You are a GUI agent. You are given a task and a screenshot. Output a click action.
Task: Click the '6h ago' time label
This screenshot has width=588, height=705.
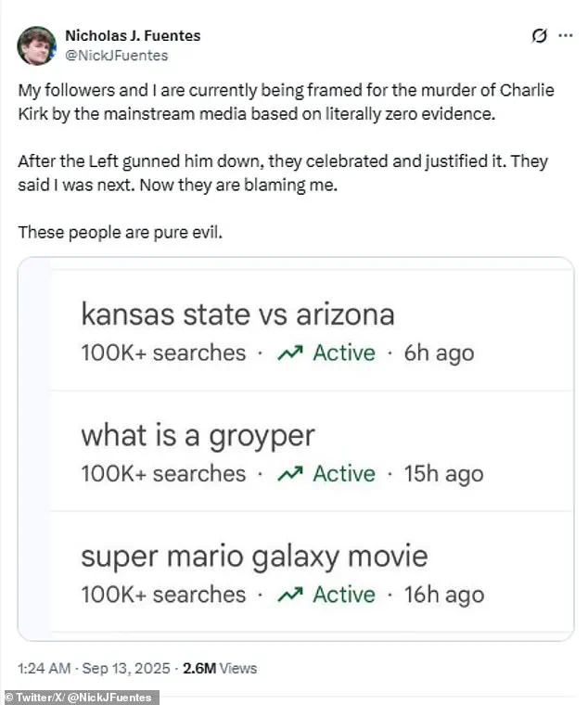pyautogui.click(x=439, y=353)
